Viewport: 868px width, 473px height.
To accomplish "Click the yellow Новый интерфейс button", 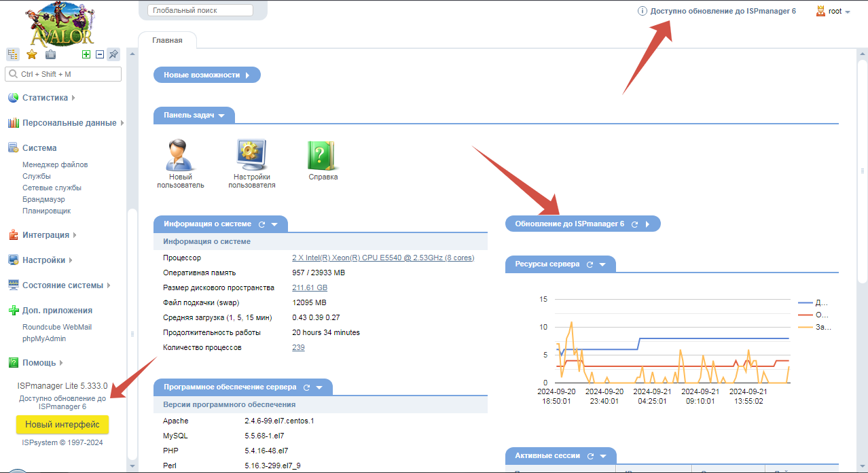I will [x=62, y=425].
